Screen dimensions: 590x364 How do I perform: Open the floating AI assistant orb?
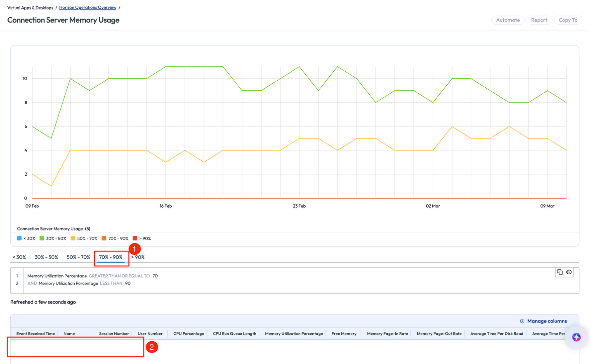[576, 337]
